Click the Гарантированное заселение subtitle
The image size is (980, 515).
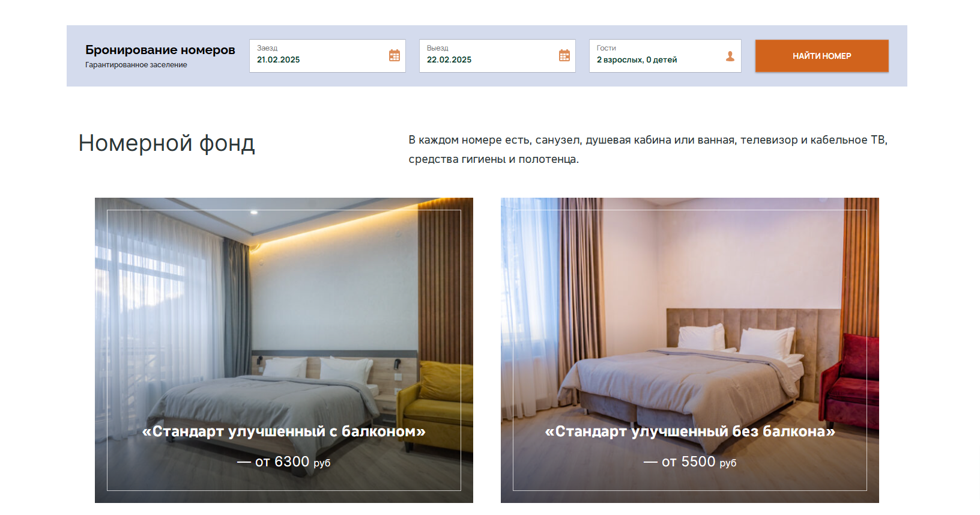136,65
